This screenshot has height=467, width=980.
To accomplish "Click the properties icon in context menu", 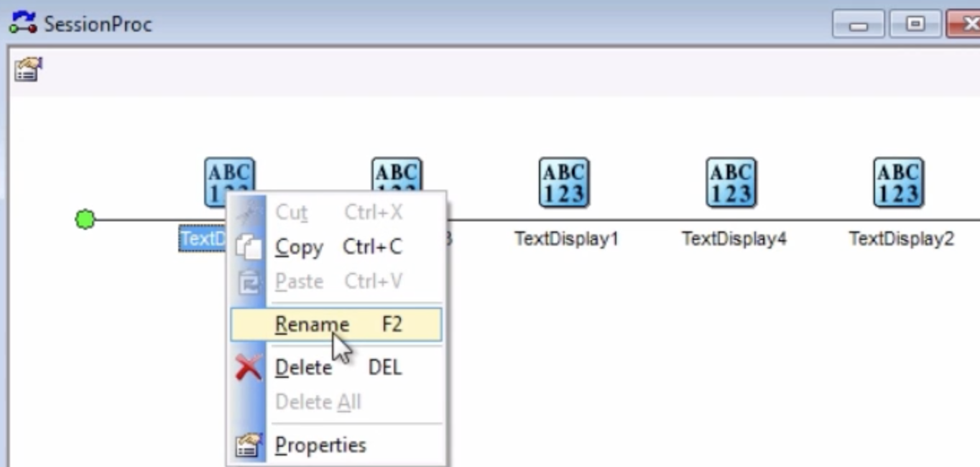I will point(249,445).
